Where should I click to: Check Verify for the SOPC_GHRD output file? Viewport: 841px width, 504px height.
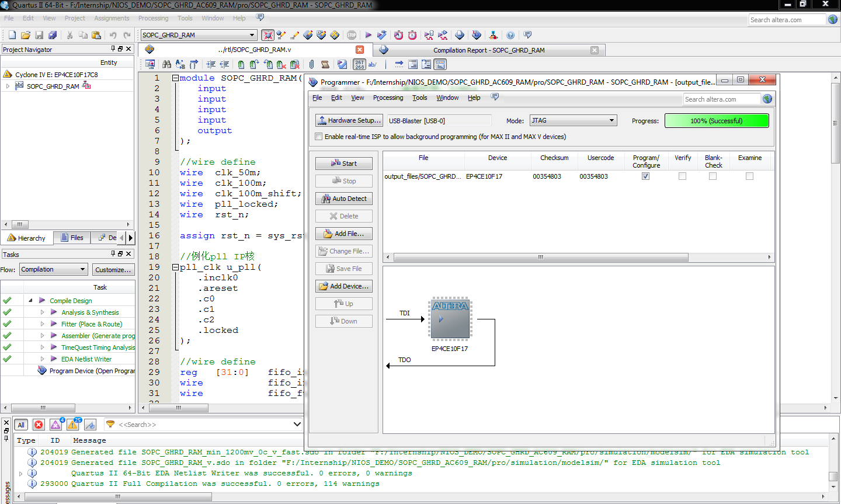pyautogui.click(x=682, y=176)
